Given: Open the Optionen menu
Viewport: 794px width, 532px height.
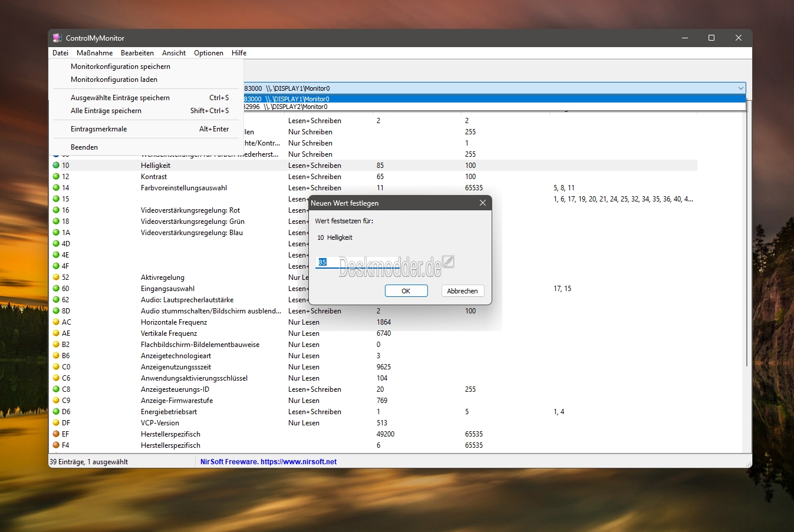Looking at the screenshot, I should coord(209,53).
